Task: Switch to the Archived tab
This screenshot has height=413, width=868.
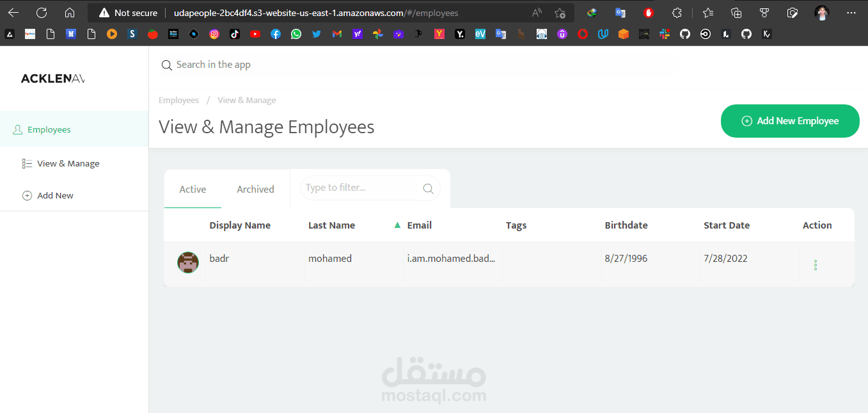Action: [255, 190]
